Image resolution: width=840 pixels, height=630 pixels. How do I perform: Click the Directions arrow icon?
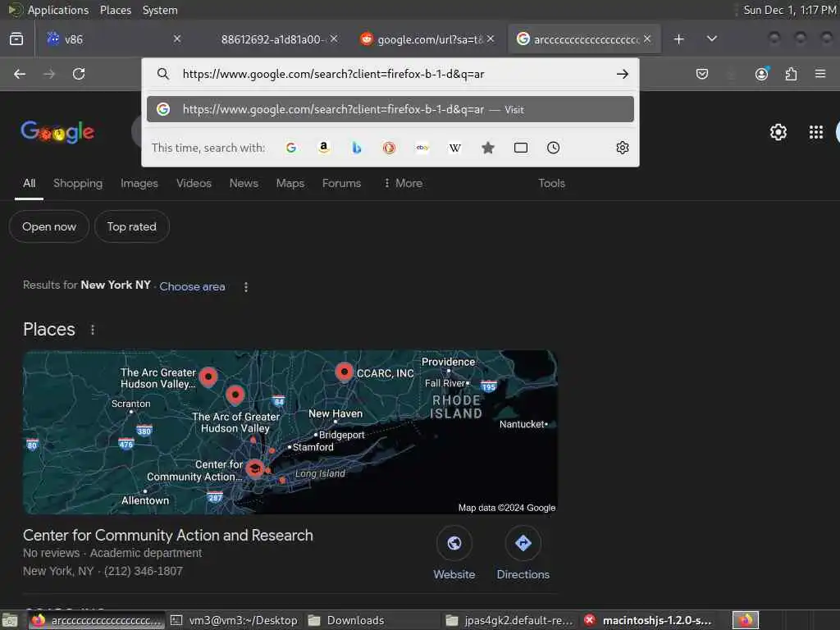tap(523, 543)
